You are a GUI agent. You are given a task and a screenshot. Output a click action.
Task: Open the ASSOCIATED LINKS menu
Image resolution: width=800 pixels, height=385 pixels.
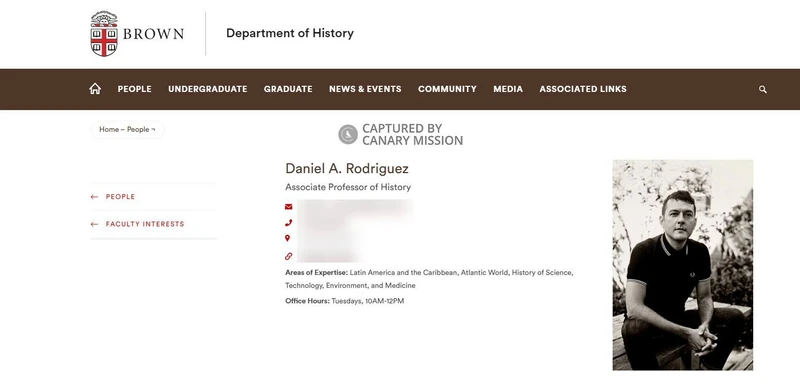pyautogui.click(x=583, y=89)
